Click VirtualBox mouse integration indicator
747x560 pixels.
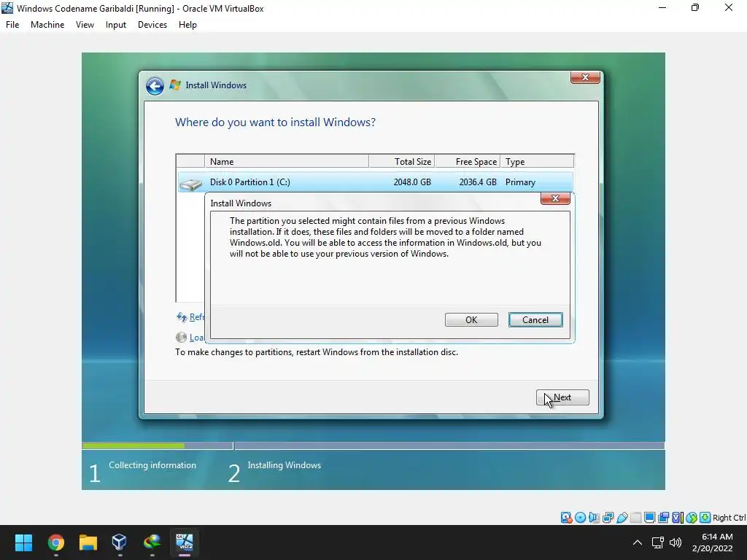pyautogui.click(x=692, y=518)
